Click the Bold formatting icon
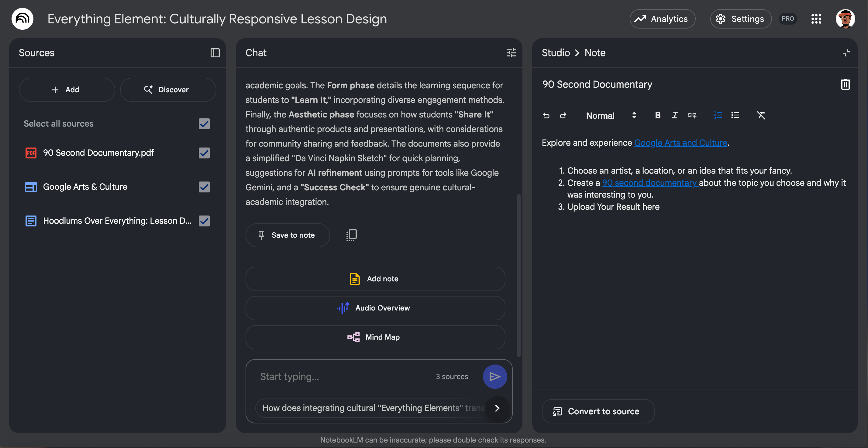 tap(657, 115)
